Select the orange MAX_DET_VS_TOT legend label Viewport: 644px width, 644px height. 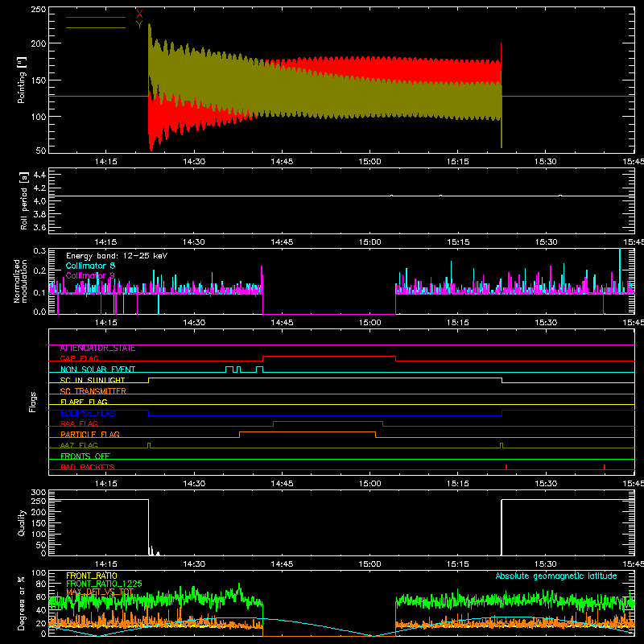click(100, 592)
